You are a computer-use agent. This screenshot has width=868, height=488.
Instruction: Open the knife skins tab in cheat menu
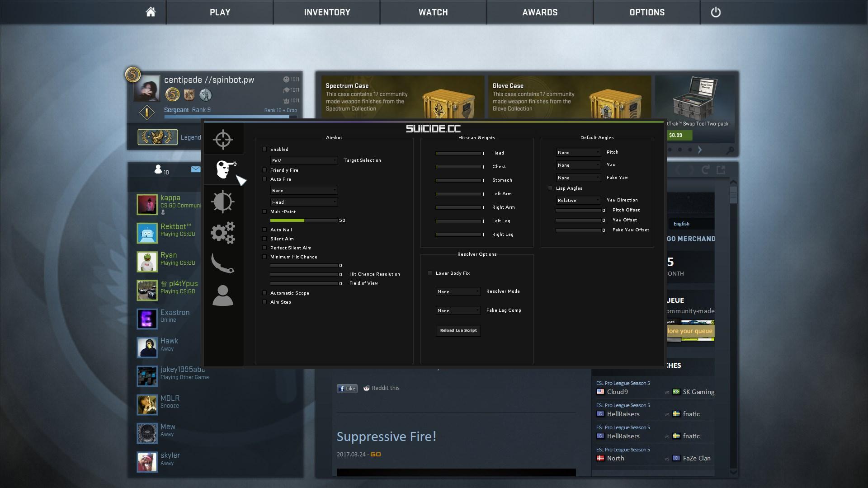223,263
